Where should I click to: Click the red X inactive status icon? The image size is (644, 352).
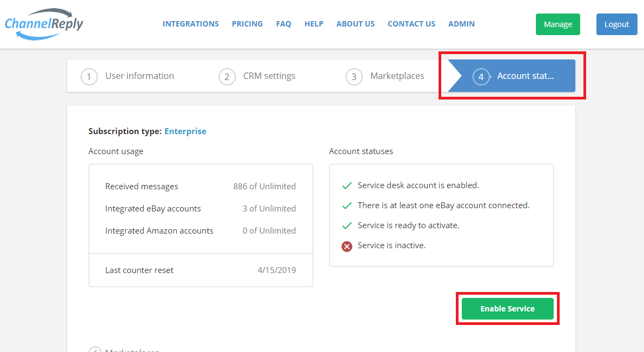click(347, 246)
